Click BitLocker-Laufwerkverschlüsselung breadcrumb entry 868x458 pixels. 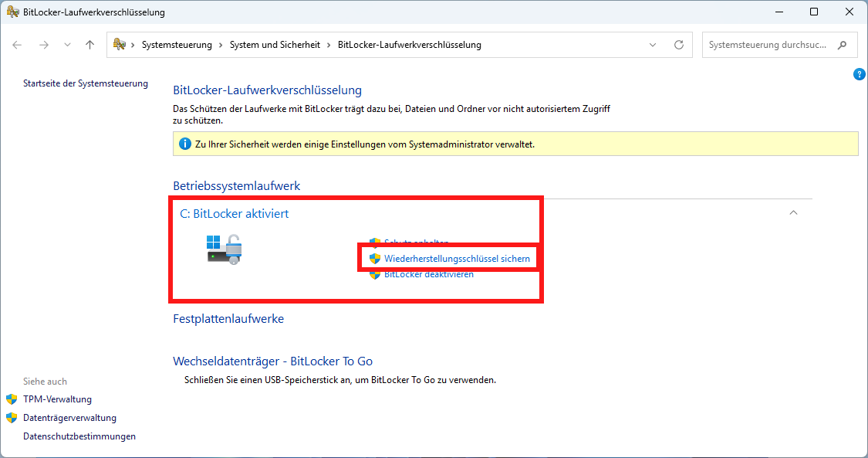[409, 45]
